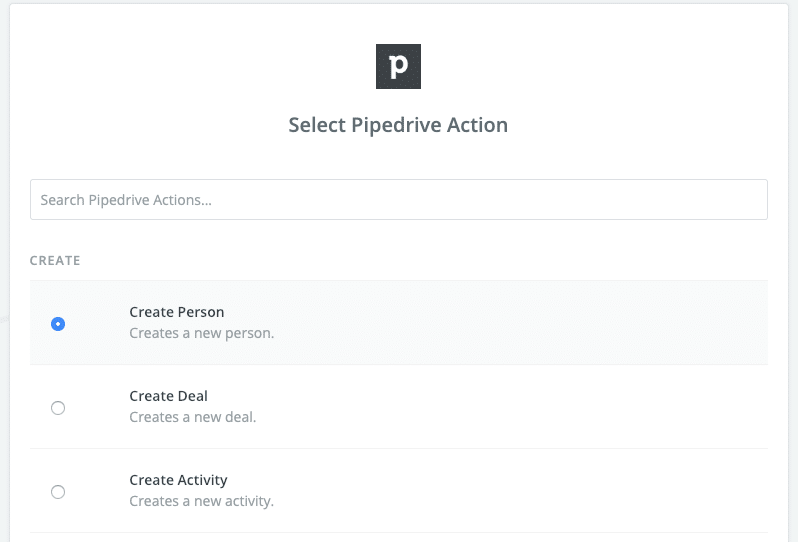798x542 pixels.
Task: Click the search placeholder text
Action: click(x=126, y=200)
